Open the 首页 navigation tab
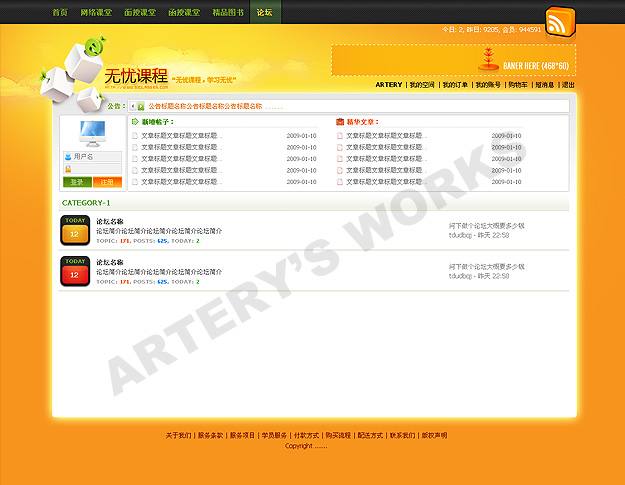Viewport: 625px width, 485px height. pos(60,13)
